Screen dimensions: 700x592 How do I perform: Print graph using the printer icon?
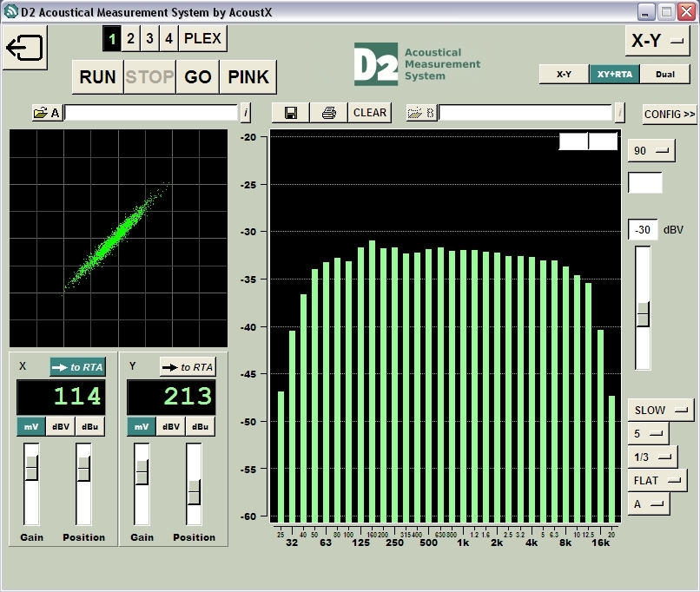[328, 113]
